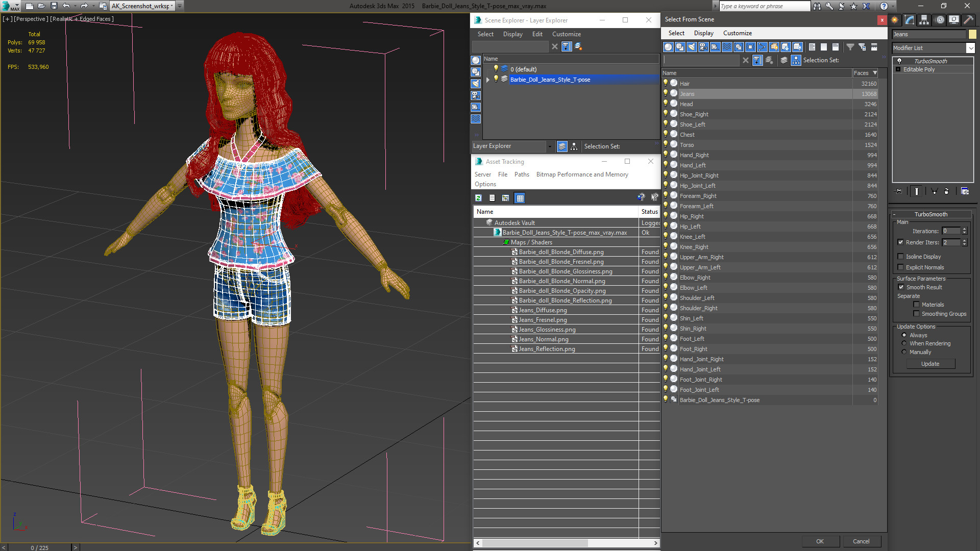
Task: Click the yellow object color swatch
Action: coord(972,34)
